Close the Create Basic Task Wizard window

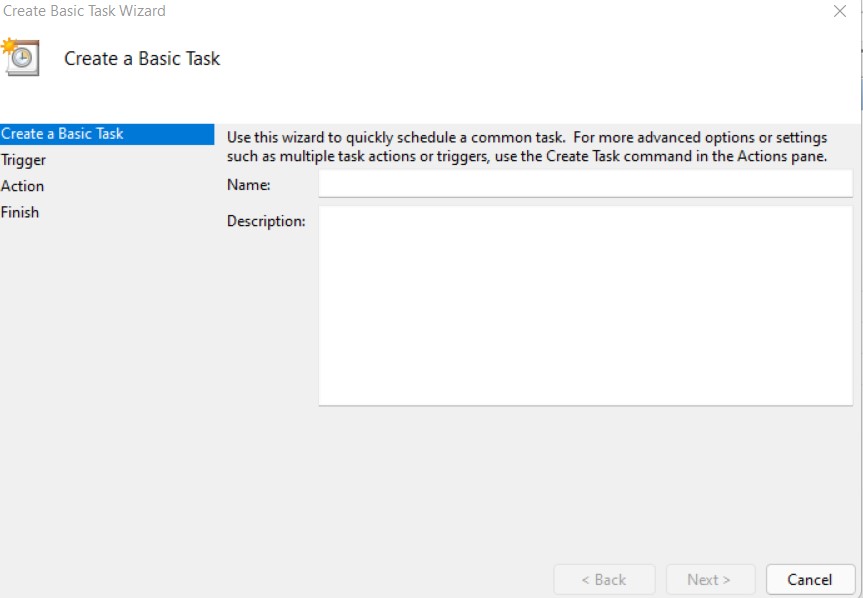coord(839,12)
